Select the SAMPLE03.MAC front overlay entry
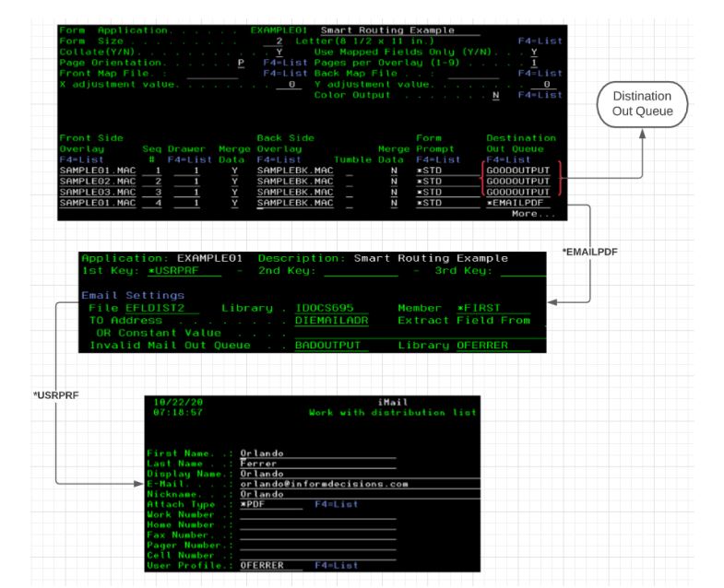This screenshot has height=588, width=724. (98, 193)
